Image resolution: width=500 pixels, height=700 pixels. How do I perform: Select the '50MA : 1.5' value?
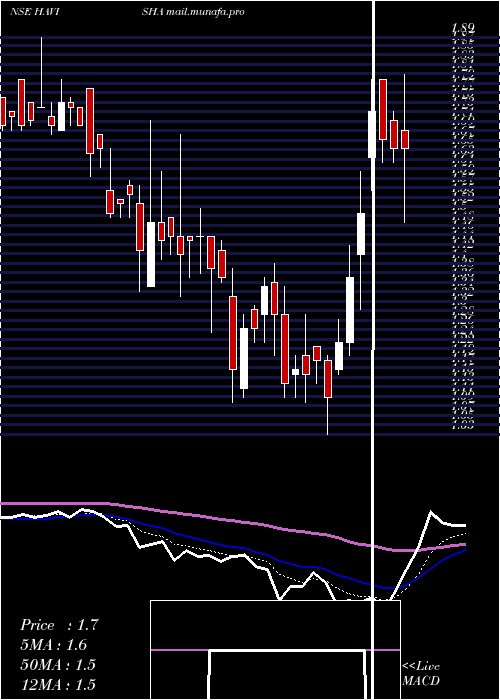pos(58,665)
